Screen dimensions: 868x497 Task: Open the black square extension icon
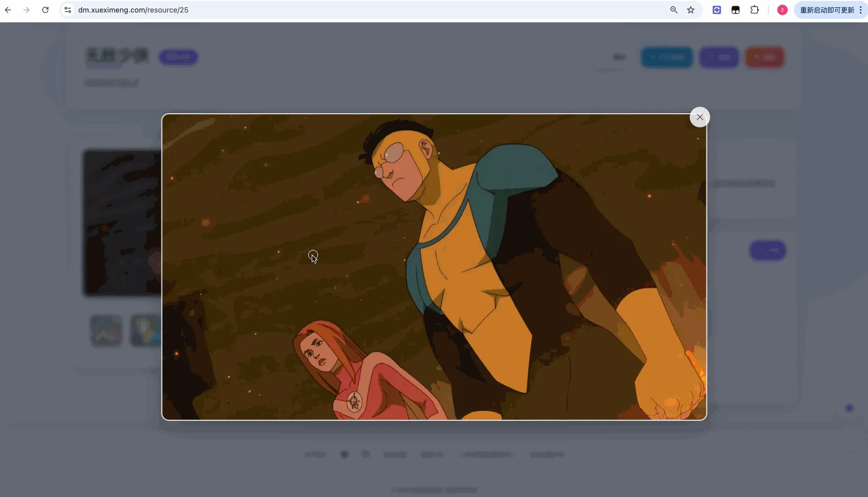pos(736,10)
